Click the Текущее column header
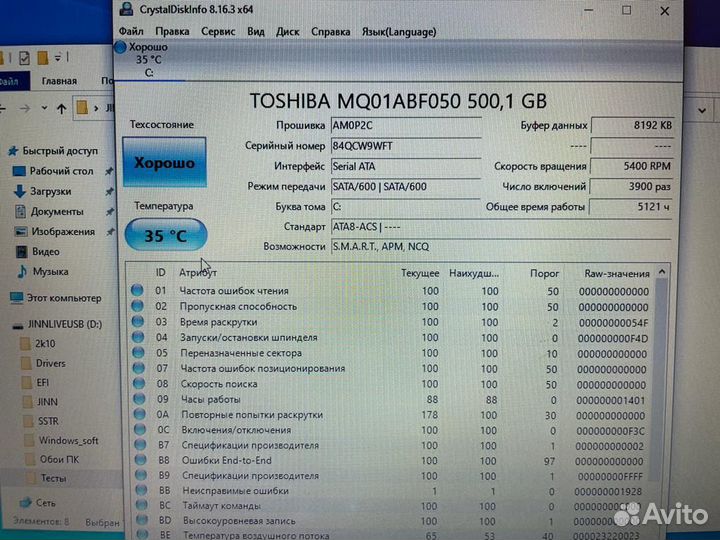The height and width of the screenshot is (540, 720). pyautogui.click(x=420, y=273)
